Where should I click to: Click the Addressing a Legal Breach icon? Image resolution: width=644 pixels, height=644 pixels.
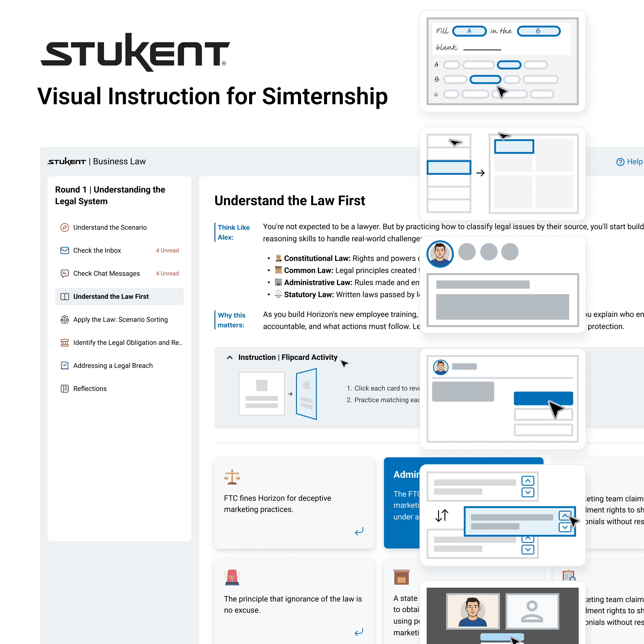click(65, 366)
